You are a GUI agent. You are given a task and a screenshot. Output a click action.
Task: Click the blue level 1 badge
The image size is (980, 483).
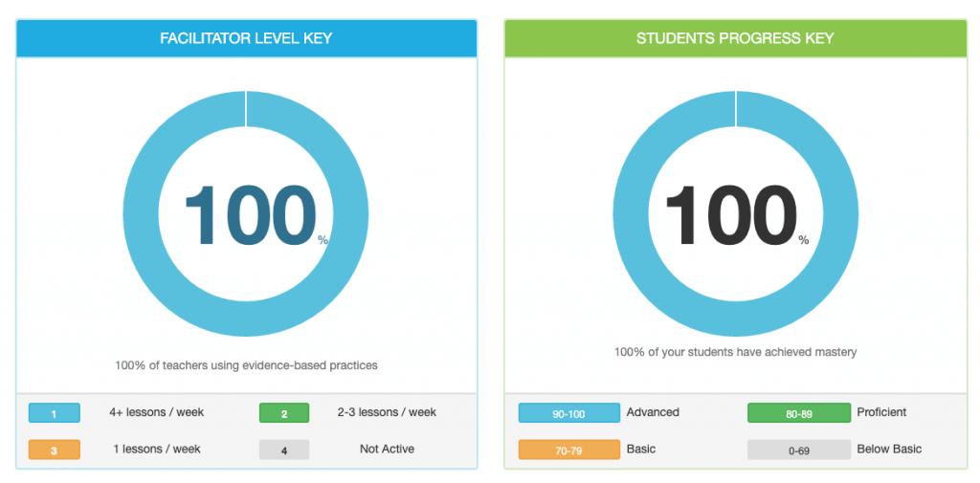point(54,413)
